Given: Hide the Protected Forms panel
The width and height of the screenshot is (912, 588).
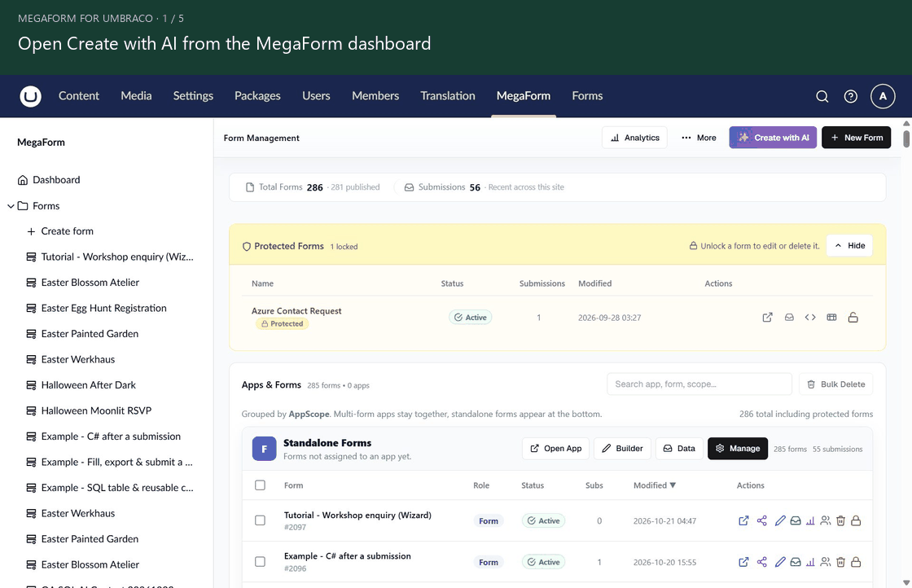Looking at the screenshot, I should pyautogui.click(x=849, y=245).
